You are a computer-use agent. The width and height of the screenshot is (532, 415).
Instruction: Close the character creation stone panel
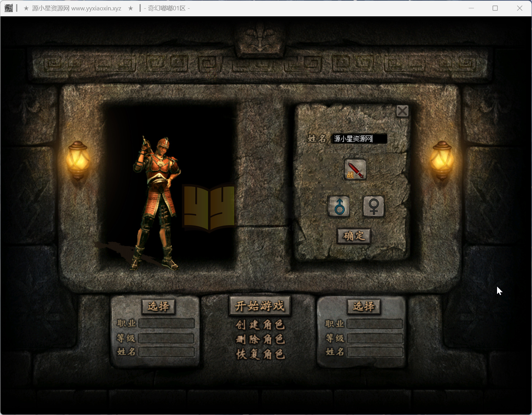coord(402,111)
